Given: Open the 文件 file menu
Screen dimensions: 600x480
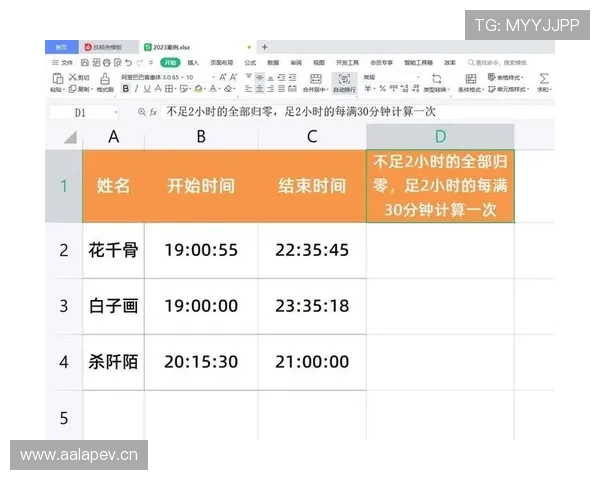Looking at the screenshot, I should point(62,63).
